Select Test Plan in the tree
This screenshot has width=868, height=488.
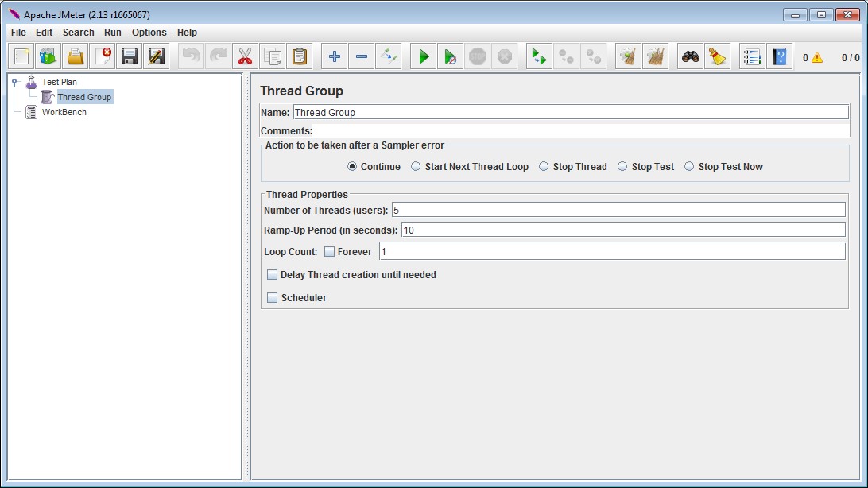pos(60,82)
